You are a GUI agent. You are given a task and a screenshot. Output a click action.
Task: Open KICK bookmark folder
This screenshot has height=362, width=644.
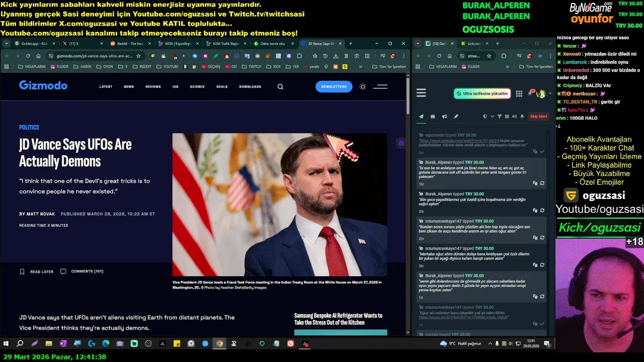[x=274, y=66]
